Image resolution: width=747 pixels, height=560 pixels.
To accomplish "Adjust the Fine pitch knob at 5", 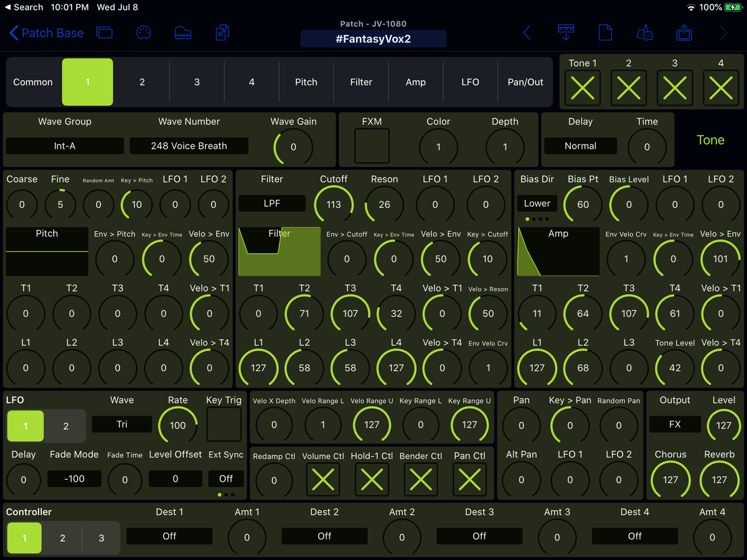I will tap(60, 205).
